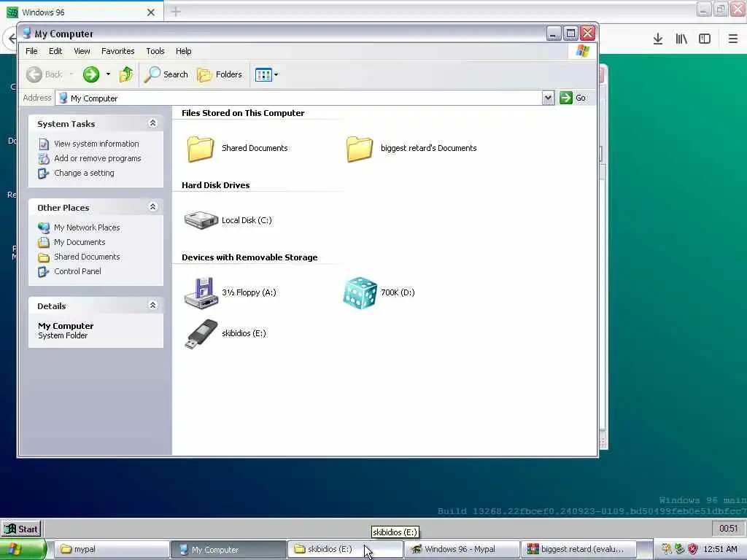Viewport: 747px width, 560px height.
Task: Collapse the Details panel
Action: (153, 306)
